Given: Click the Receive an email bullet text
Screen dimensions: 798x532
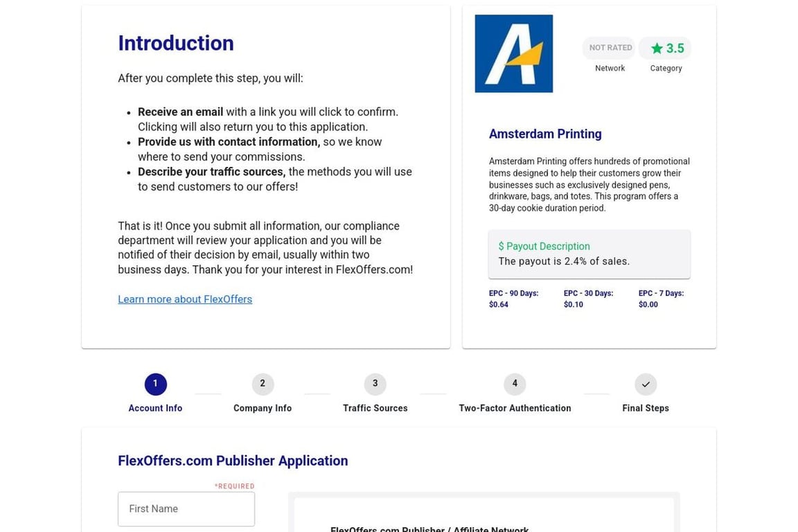Looking at the screenshot, I should 268,119.
